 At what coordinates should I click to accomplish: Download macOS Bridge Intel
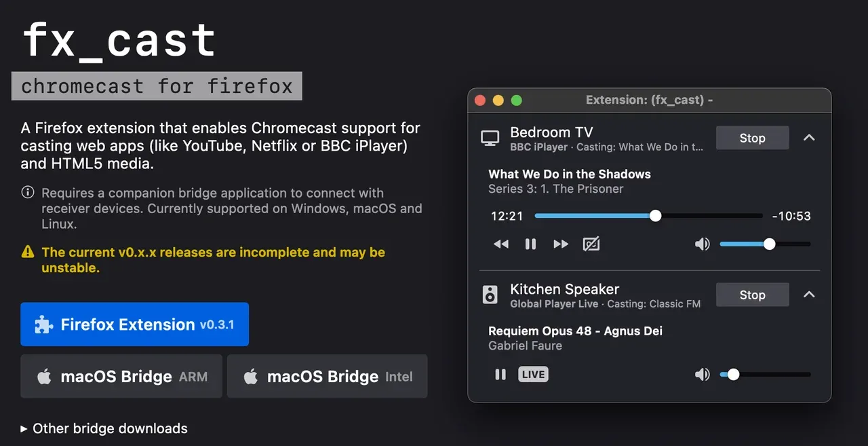pyautogui.click(x=328, y=376)
